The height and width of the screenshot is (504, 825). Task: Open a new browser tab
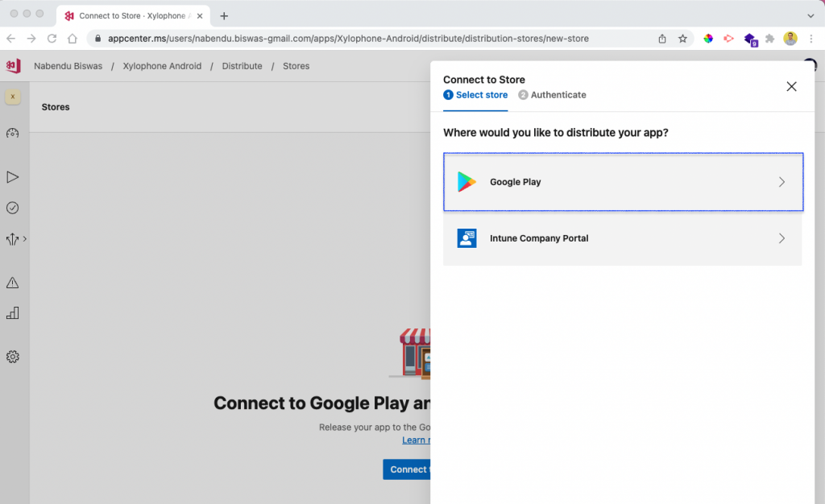point(224,16)
